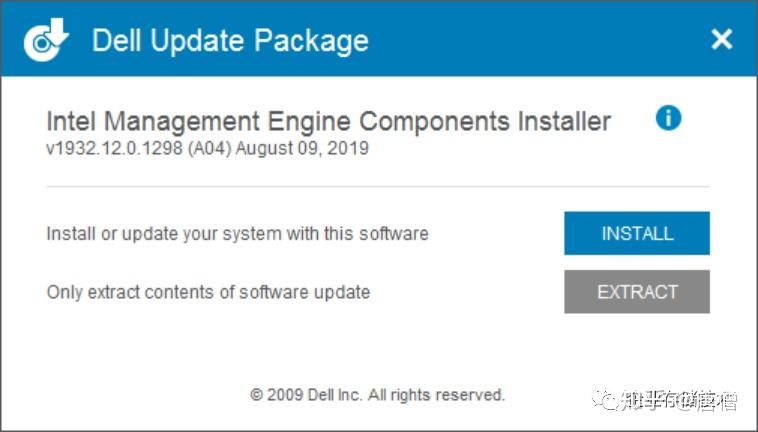Image resolution: width=758 pixels, height=432 pixels.
Task: Click the empty blue title bar area
Action: 540,40
